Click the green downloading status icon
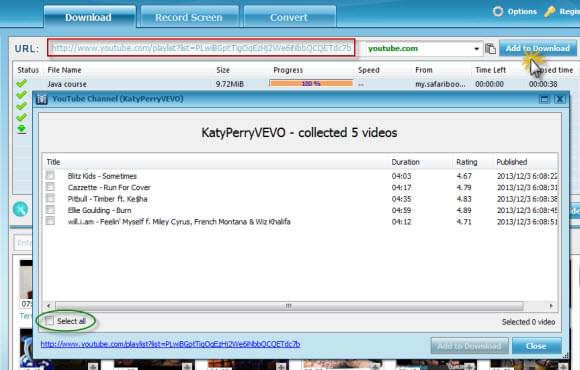580x370 pixels. pos(21,129)
